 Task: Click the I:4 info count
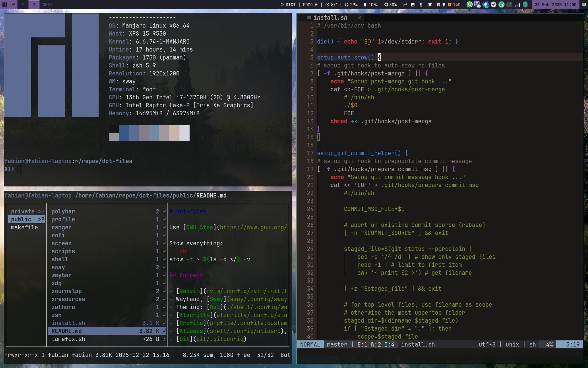click(x=389, y=344)
